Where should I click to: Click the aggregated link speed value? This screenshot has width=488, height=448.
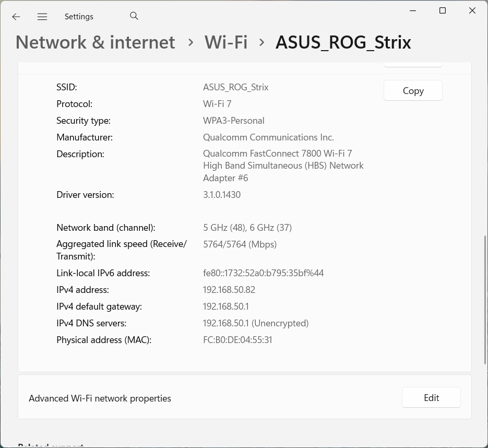point(240,244)
